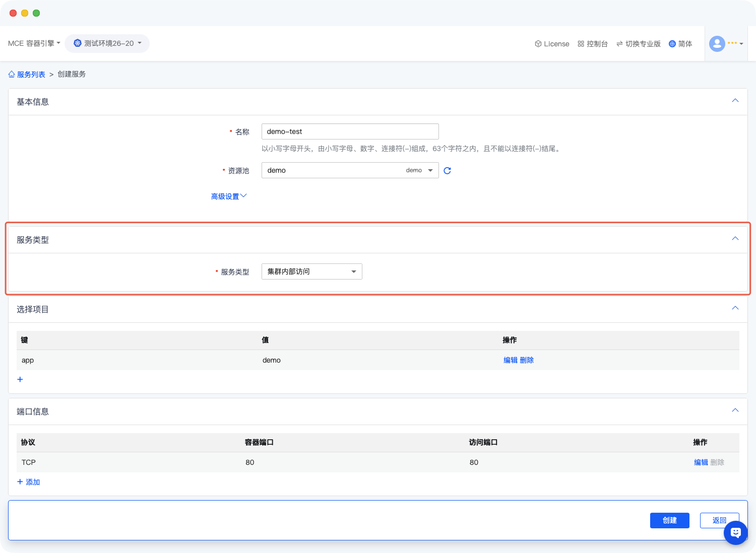The height and width of the screenshot is (553, 756).
Task: Click the plus icon under selector table
Action: [20, 379]
